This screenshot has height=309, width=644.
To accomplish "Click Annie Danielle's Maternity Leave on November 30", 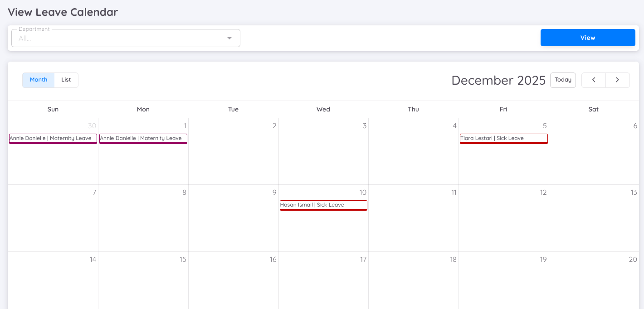I will [53, 138].
